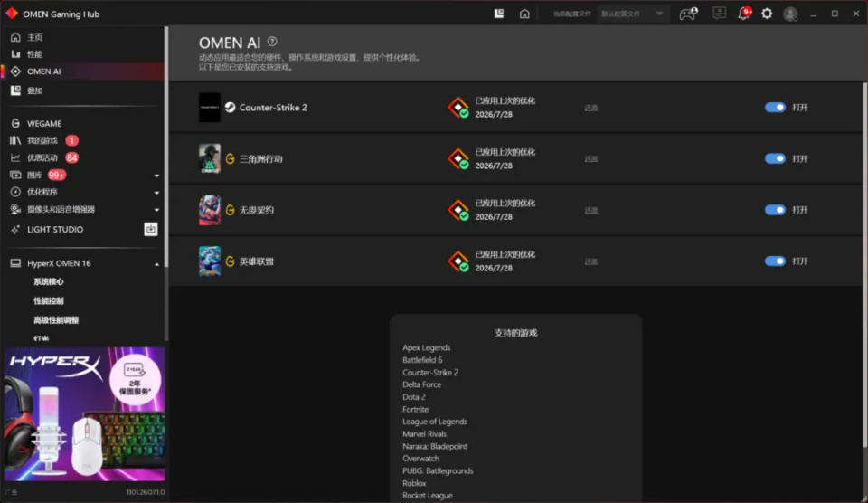The height and width of the screenshot is (503, 868).
Task: Click the books icon beside 我的游戏
Action: (15, 141)
